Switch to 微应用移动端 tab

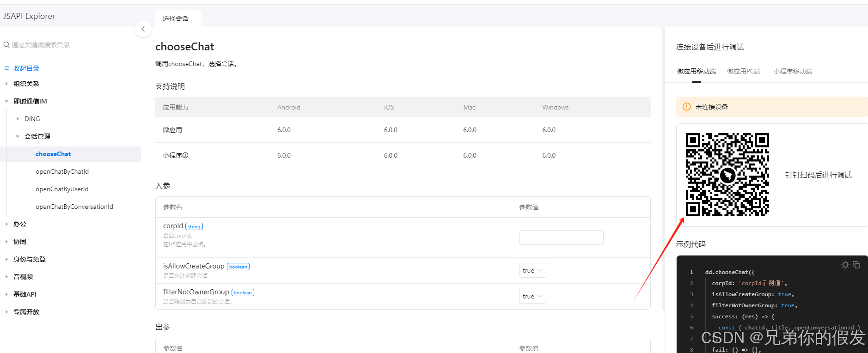coord(696,71)
